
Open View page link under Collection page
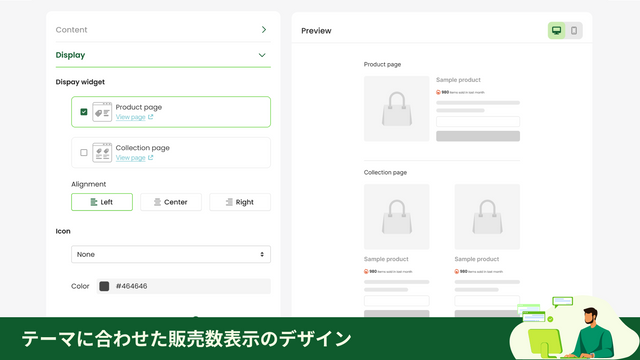click(130, 158)
